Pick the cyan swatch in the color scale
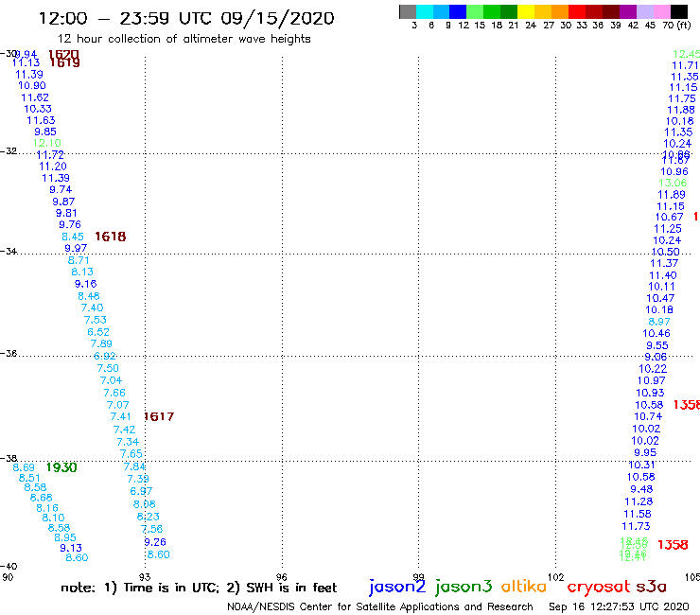Viewport: 700px width, 615px height. [x=425, y=11]
